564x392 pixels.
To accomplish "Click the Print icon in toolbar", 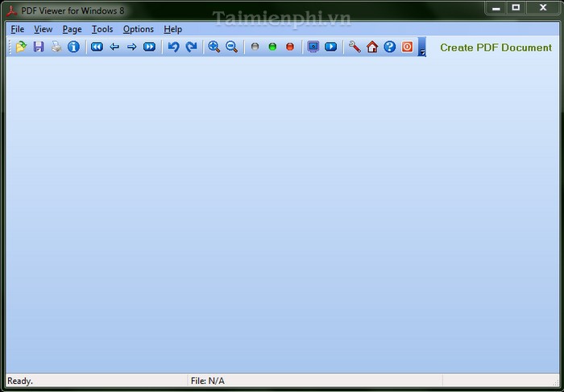I will coord(56,47).
